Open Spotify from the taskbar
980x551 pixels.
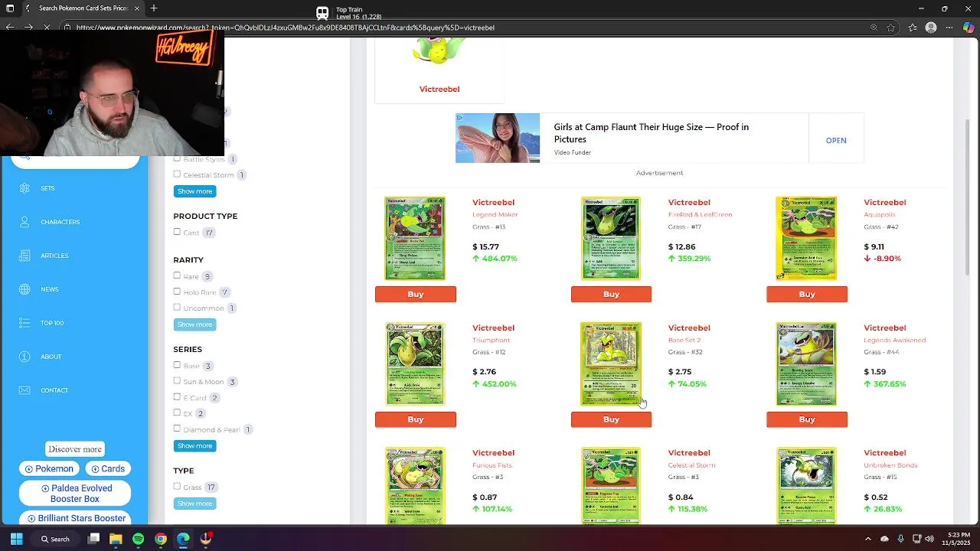click(x=138, y=539)
